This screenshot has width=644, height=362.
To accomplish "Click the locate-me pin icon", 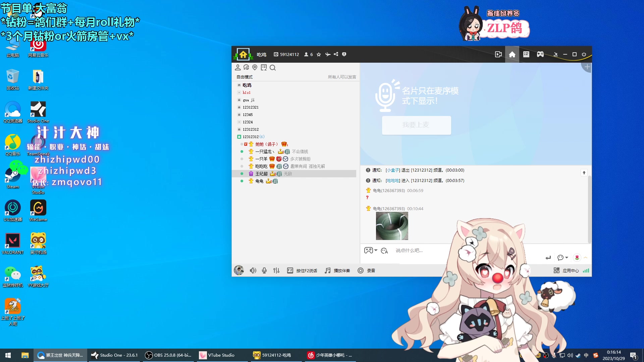I will click(x=255, y=67).
